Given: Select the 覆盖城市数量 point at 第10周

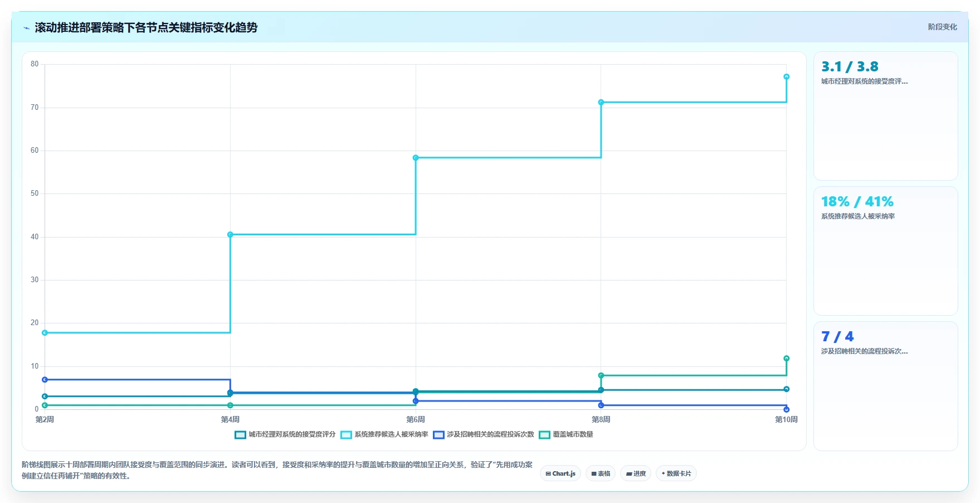Looking at the screenshot, I should click(x=787, y=359).
